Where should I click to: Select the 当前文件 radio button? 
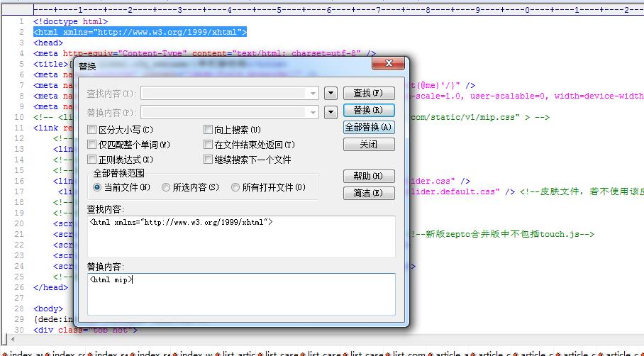[x=98, y=187]
